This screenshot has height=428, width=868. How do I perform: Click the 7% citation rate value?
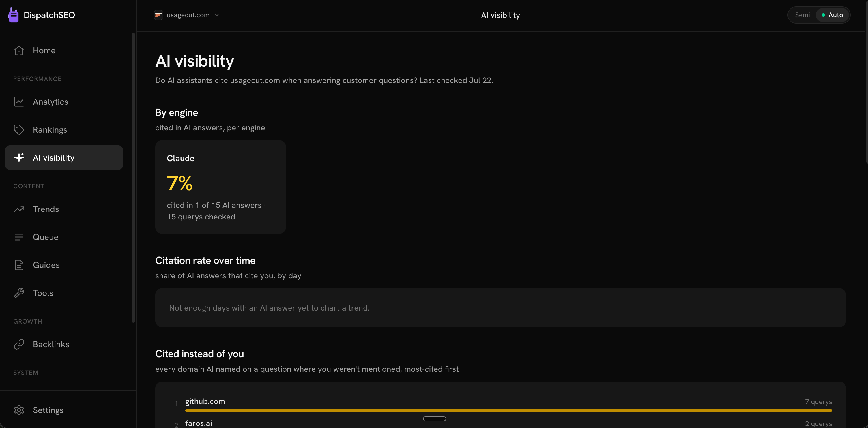pyautogui.click(x=179, y=183)
